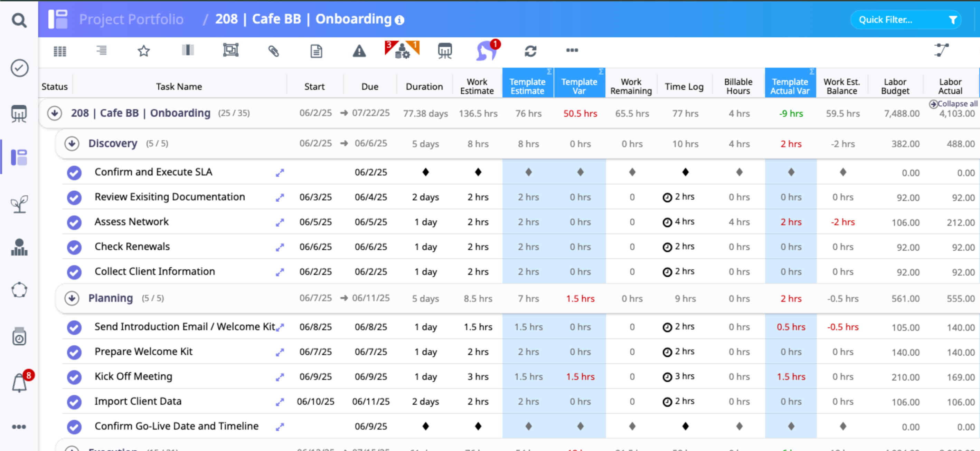
Task: Click the search magnifier icon in the sidebar
Action: [19, 20]
